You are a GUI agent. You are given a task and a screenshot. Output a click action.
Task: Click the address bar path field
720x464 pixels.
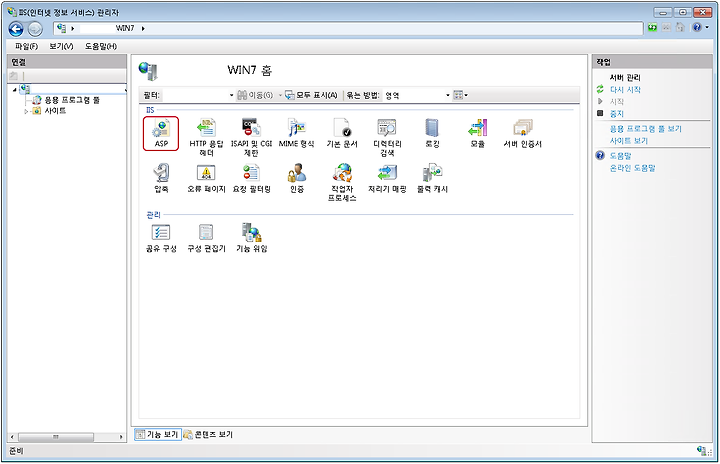pos(348,28)
